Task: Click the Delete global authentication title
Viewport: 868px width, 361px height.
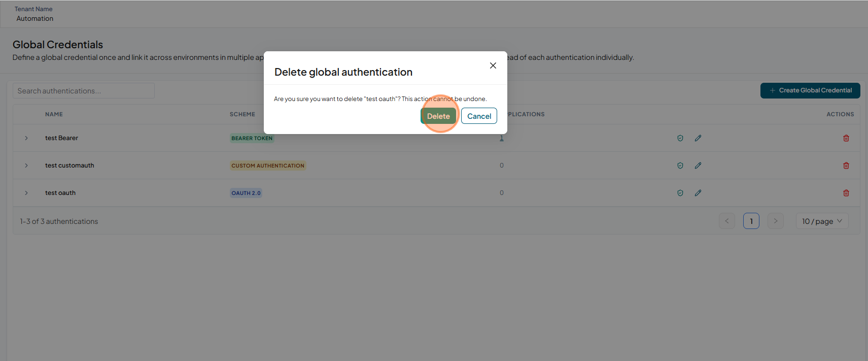Action: click(343, 72)
